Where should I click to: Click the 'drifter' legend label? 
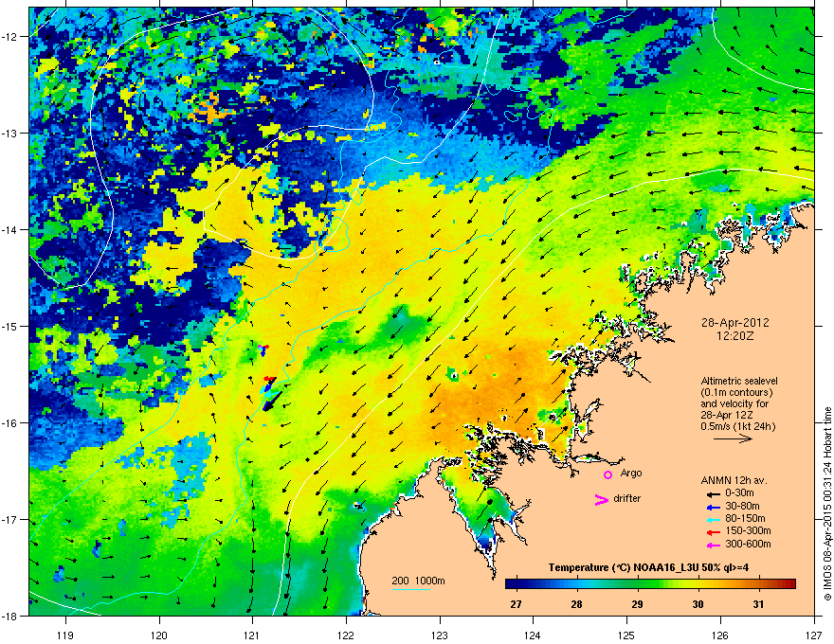[x=627, y=498]
